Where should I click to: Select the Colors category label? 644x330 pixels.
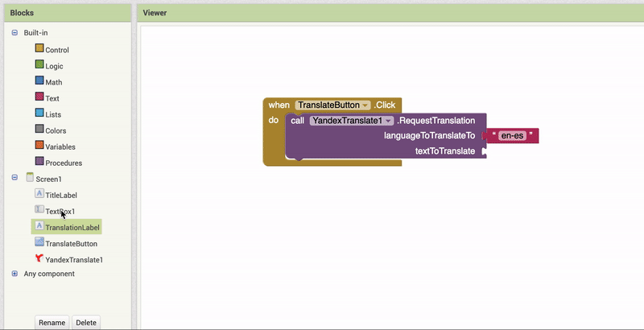pyautogui.click(x=56, y=130)
